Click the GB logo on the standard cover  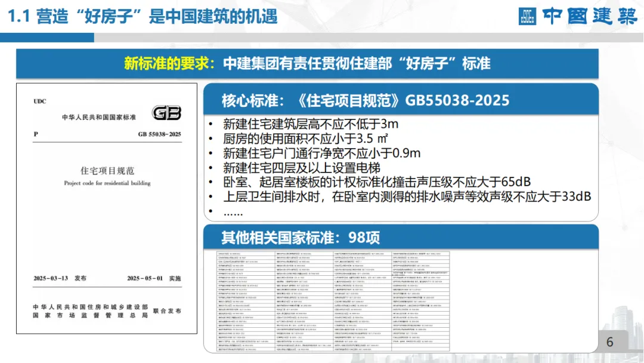[167, 113]
